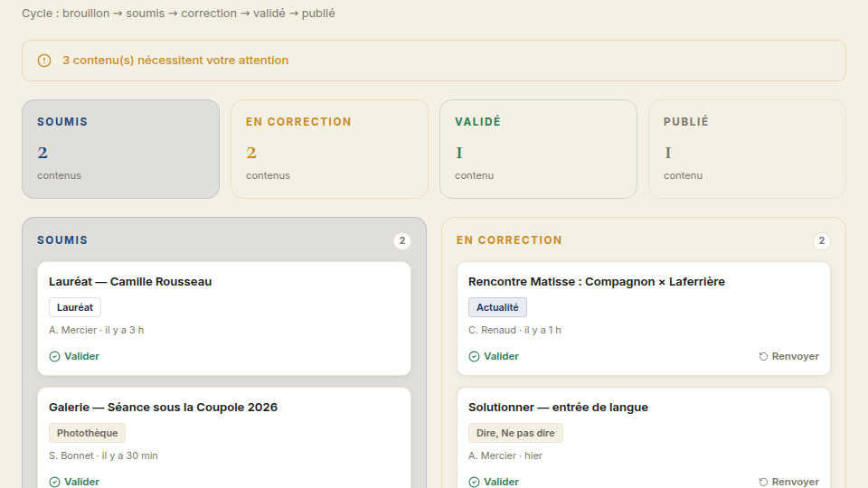Click 'A. Mercier · hier' text
This screenshot has width=868, height=488.
(505, 455)
